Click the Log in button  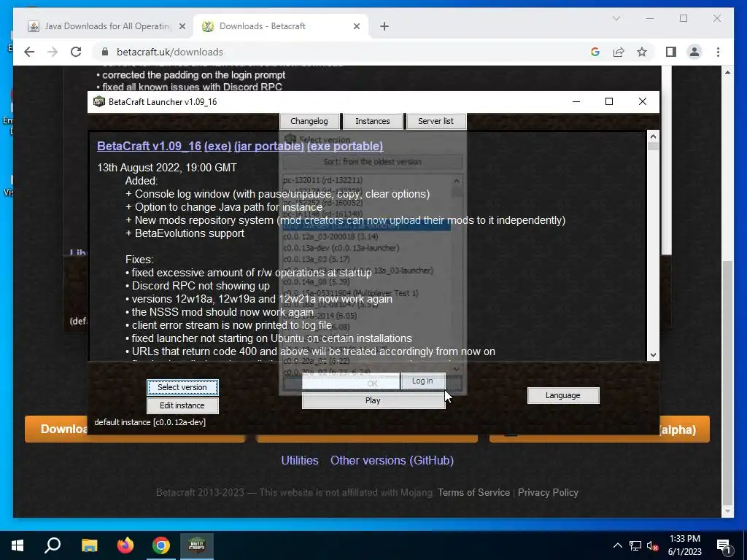coord(422,381)
